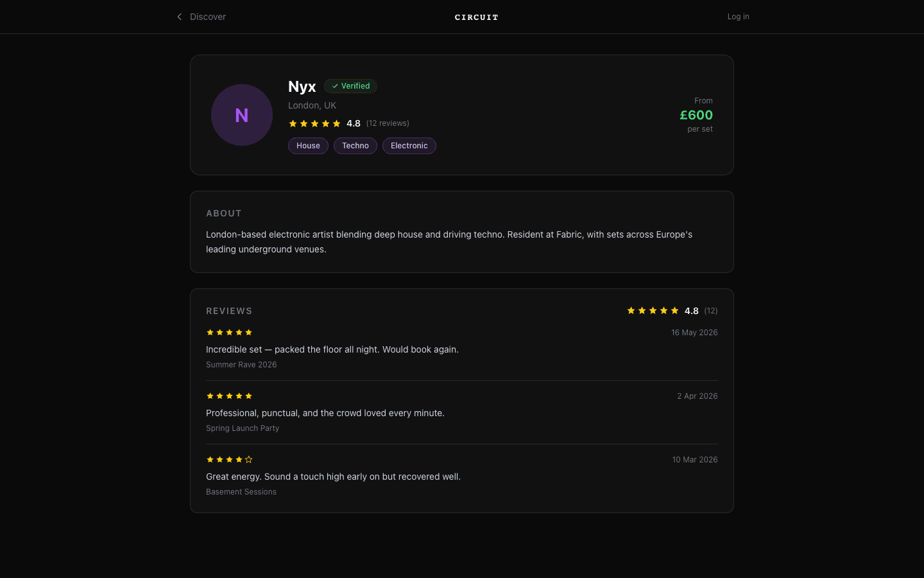
Task: Click the London, UK location text
Action: click(312, 105)
